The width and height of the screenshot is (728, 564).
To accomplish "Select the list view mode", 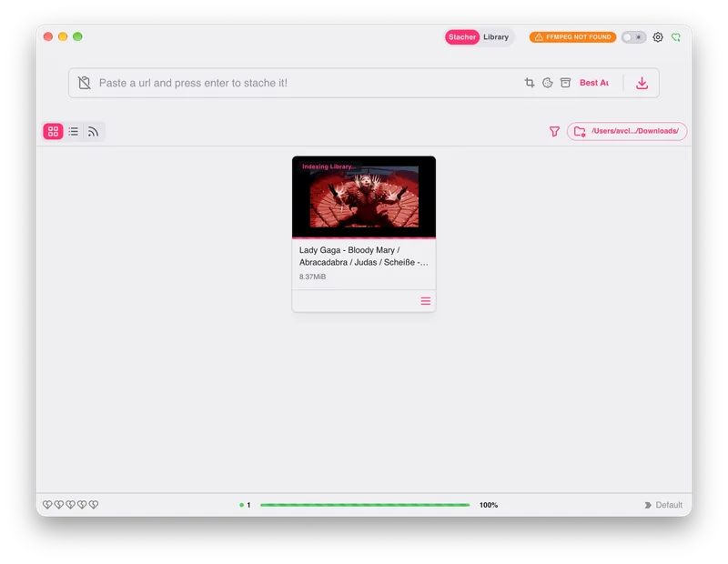I will (x=74, y=131).
